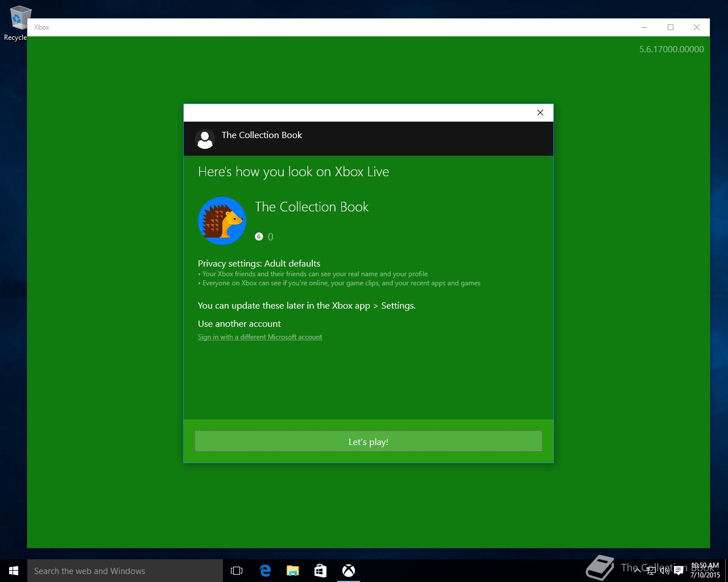728x582 pixels.
Task: Open Sign in with a different Microsoft account link
Action: tap(260, 337)
